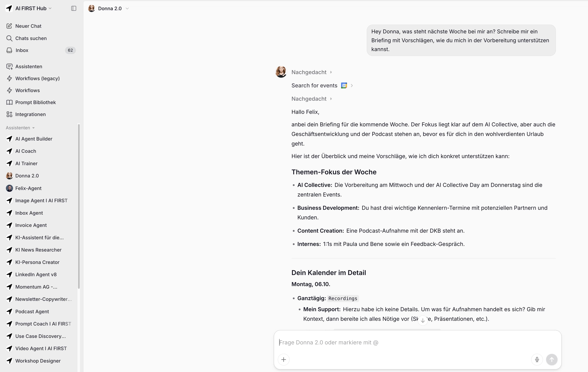The height and width of the screenshot is (372, 588).
Task: Collapse the sidebar with panel icon
Action: (74, 8)
